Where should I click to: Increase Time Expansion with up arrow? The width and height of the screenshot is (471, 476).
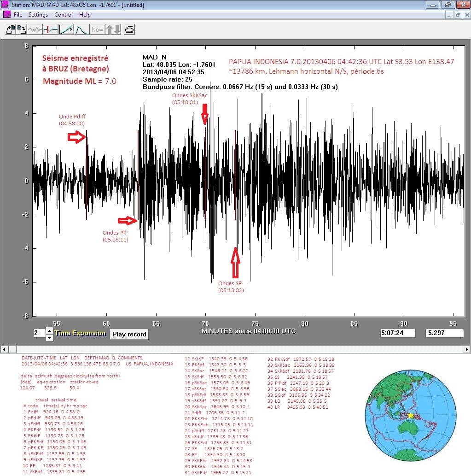point(50,330)
